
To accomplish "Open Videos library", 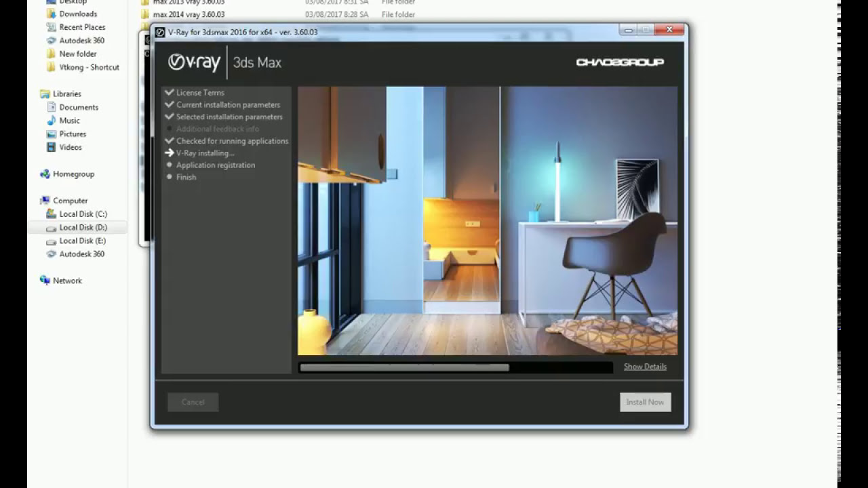I will point(71,147).
